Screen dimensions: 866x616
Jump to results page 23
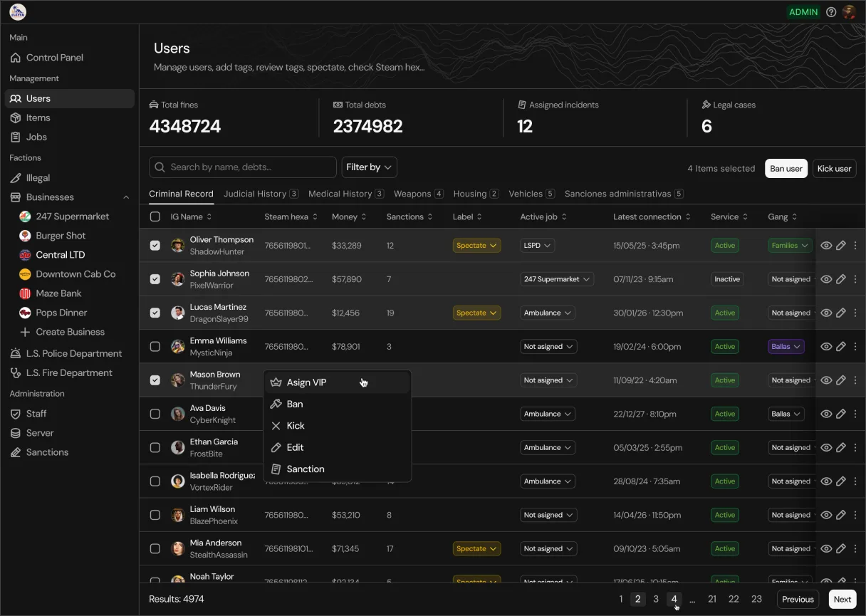point(756,600)
